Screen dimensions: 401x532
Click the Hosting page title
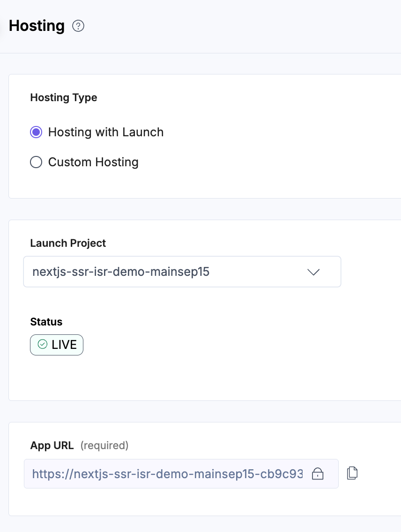tap(37, 26)
